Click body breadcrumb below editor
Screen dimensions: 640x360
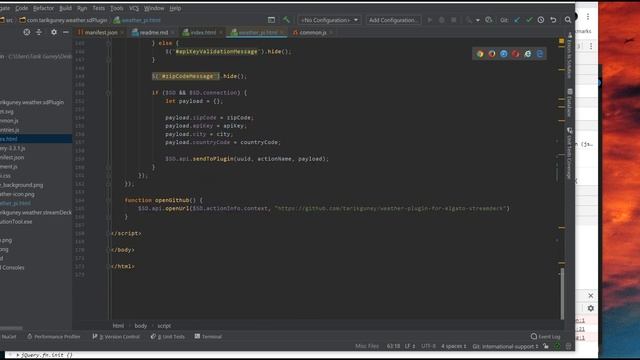pos(140,326)
